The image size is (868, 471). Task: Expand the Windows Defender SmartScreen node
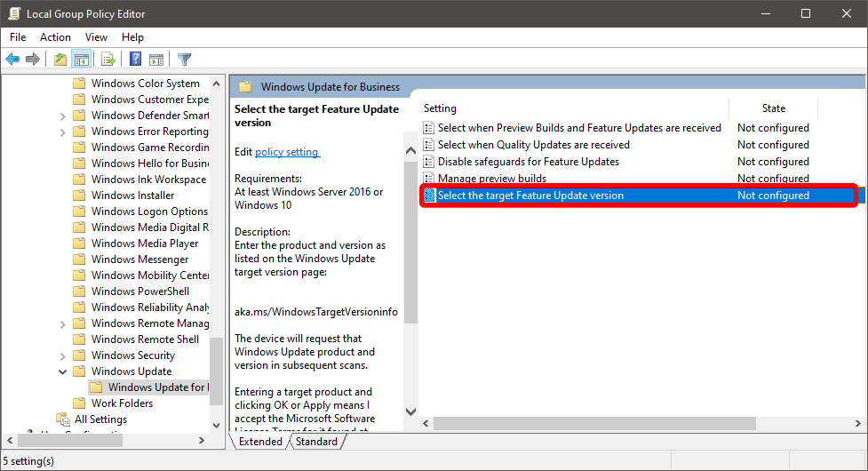pyautogui.click(x=62, y=116)
